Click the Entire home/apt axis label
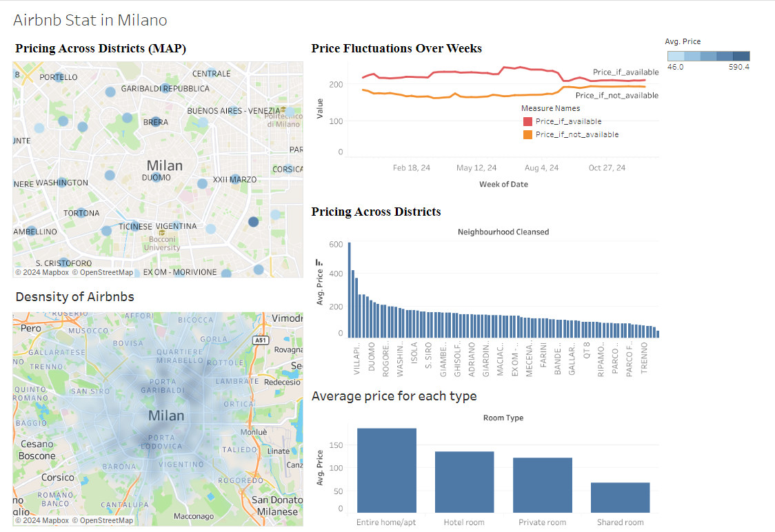Screen dimensions: 775x532 click(x=386, y=522)
